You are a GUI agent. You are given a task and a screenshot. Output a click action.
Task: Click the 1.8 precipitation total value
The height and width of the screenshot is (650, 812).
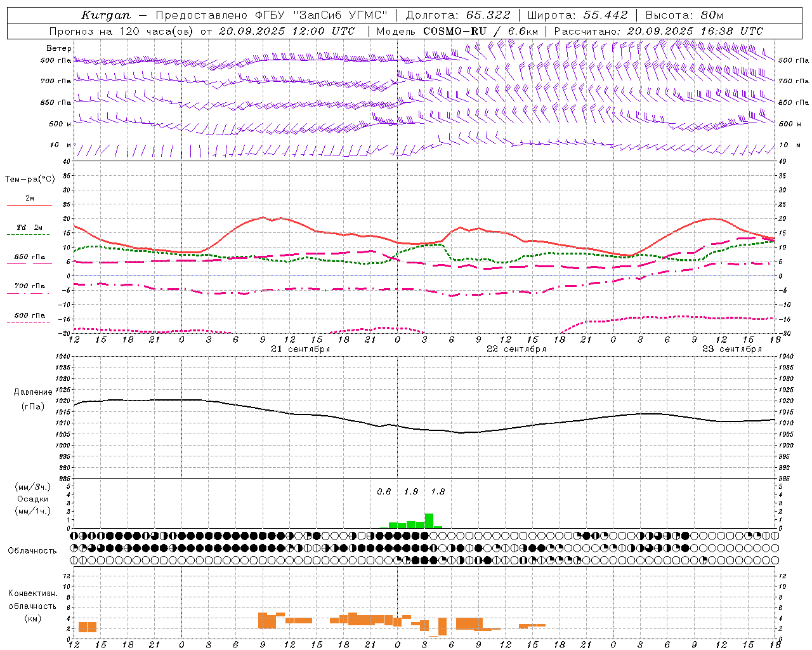(x=438, y=492)
